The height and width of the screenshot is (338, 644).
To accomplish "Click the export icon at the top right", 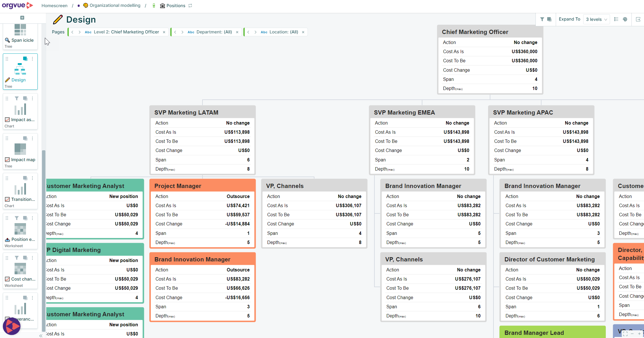I will (638, 19).
